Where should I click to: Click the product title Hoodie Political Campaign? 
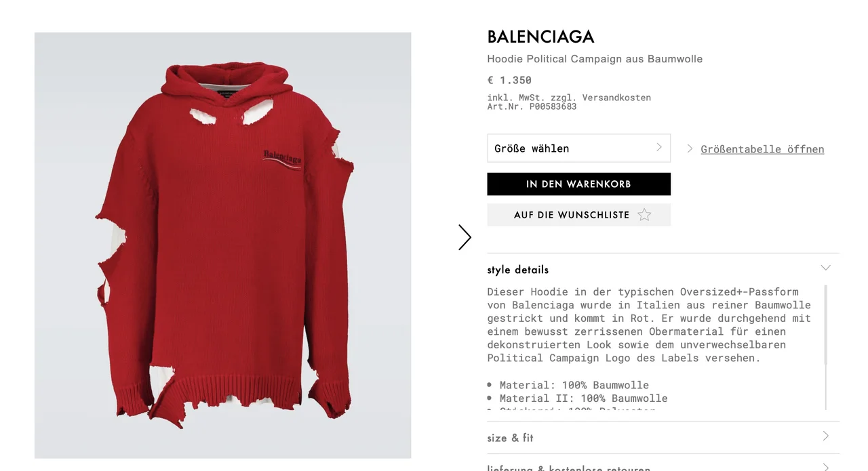(x=595, y=59)
